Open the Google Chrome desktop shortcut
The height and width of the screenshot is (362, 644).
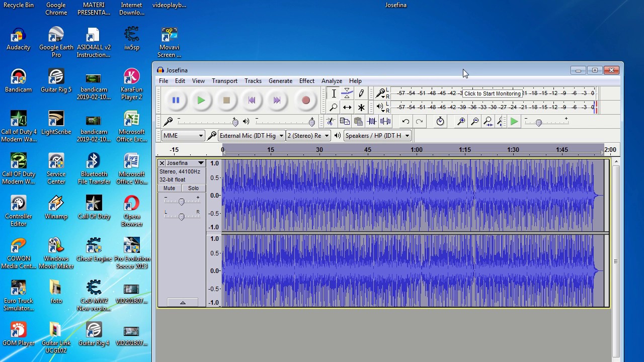56,9
